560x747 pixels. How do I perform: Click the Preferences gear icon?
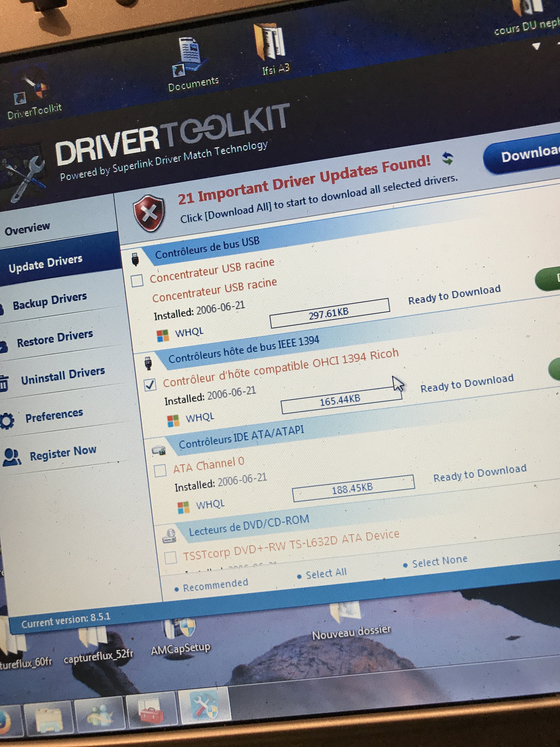[x=7, y=421]
